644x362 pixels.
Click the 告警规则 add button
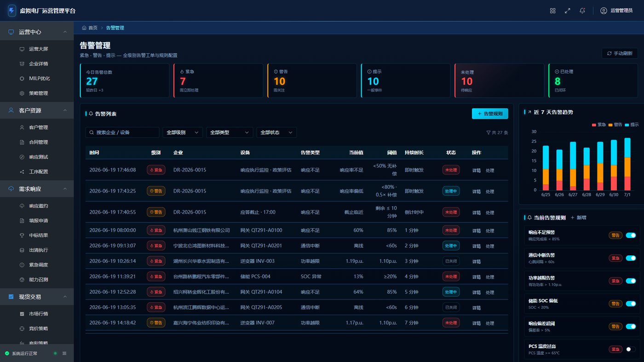coord(490,113)
